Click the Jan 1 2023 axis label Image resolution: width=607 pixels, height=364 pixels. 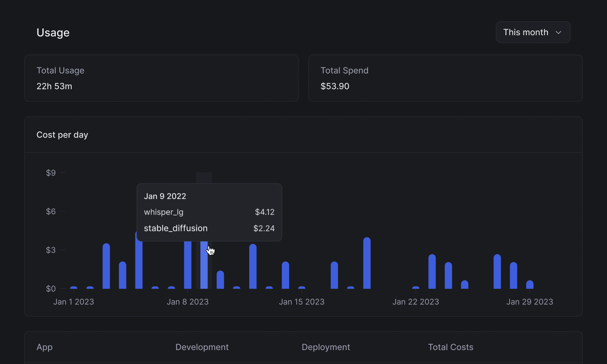74,302
